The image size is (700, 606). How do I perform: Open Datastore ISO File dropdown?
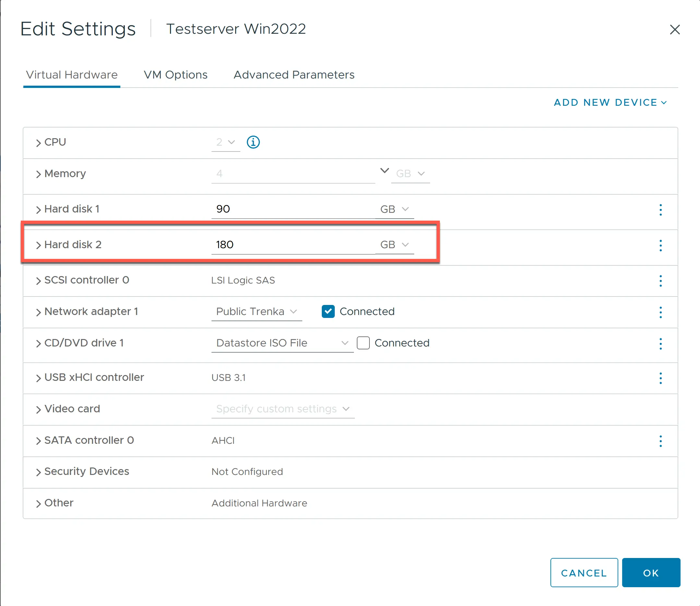(x=282, y=343)
